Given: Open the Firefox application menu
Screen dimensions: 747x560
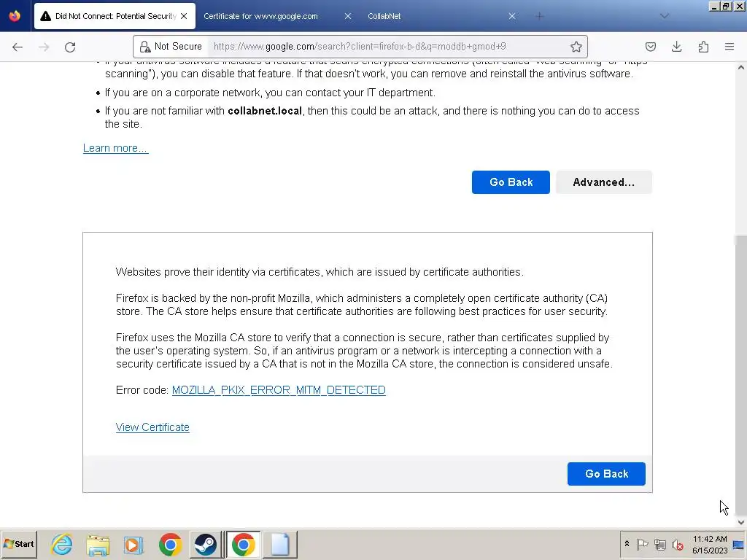Looking at the screenshot, I should tap(729, 47).
